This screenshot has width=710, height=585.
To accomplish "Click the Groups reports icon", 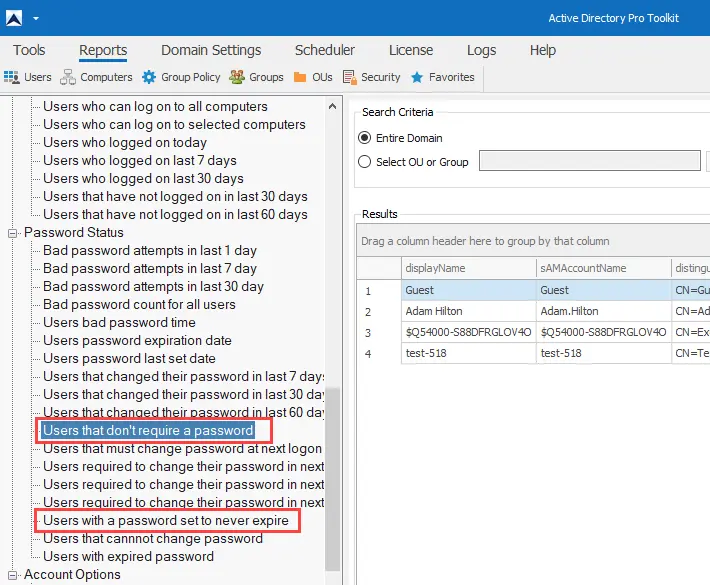I will click(x=237, y=77).
